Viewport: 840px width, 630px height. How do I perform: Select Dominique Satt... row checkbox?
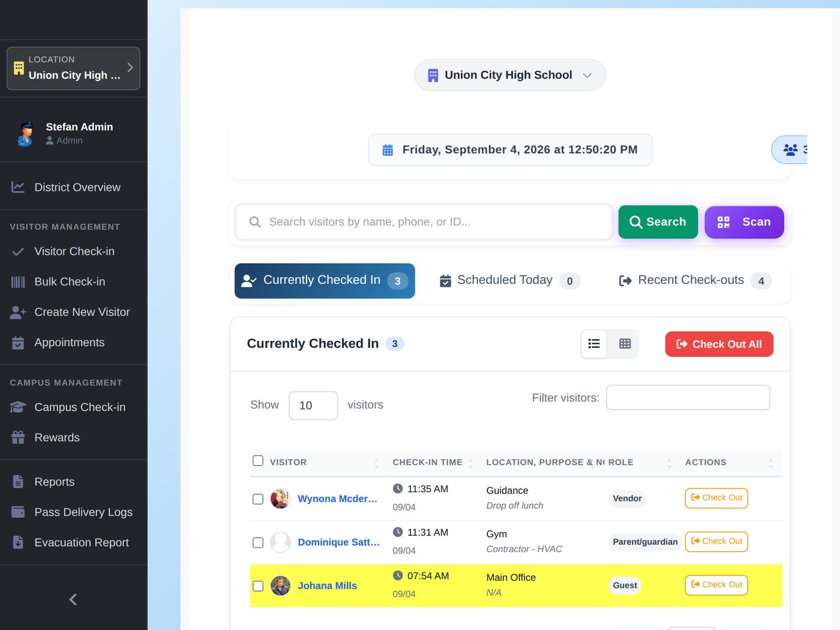[258, 542]
